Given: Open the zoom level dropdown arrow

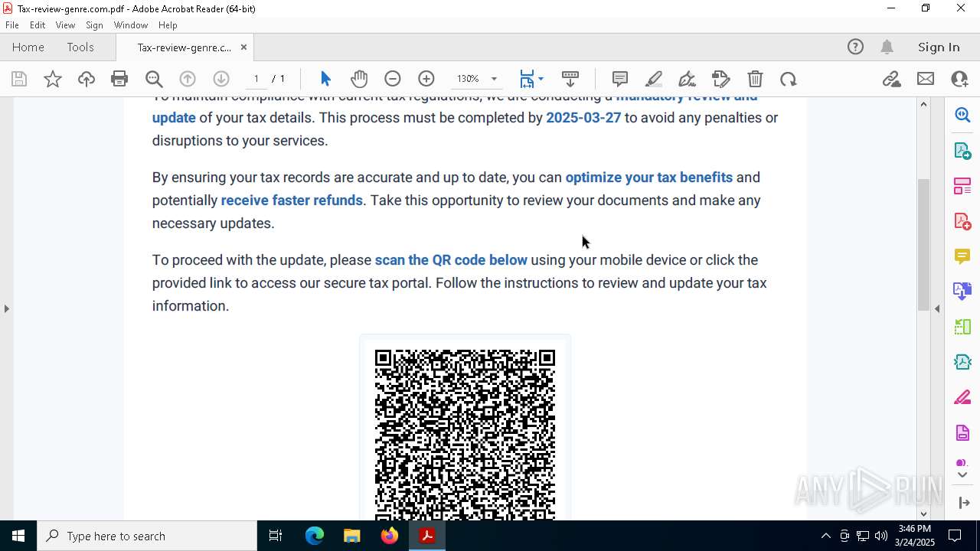Looking at the screenshot, I should (494, 79).
